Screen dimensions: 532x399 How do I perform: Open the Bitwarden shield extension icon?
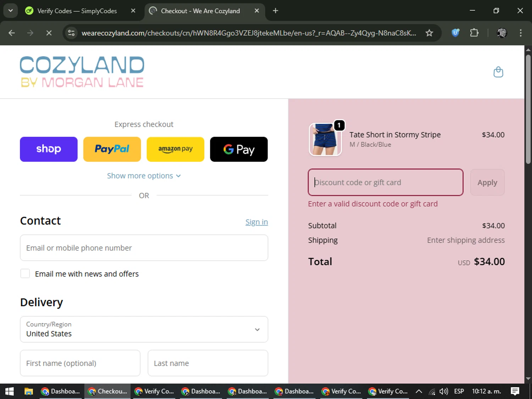point(455,33)
